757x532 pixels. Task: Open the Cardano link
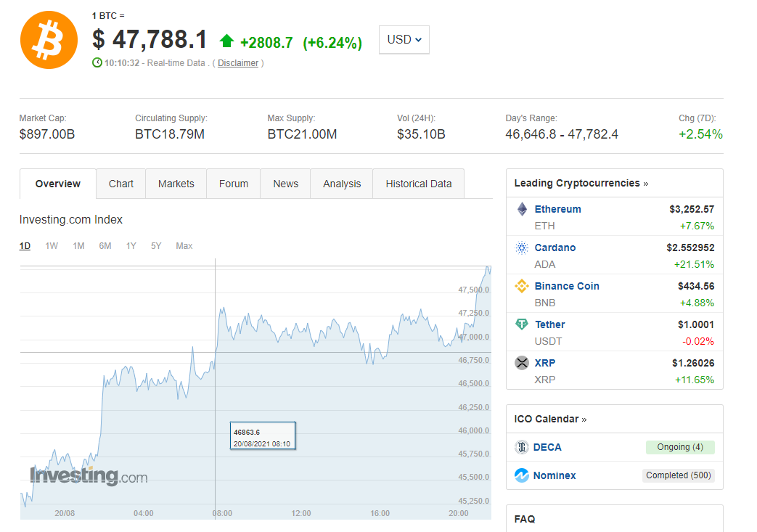[555, 247]
